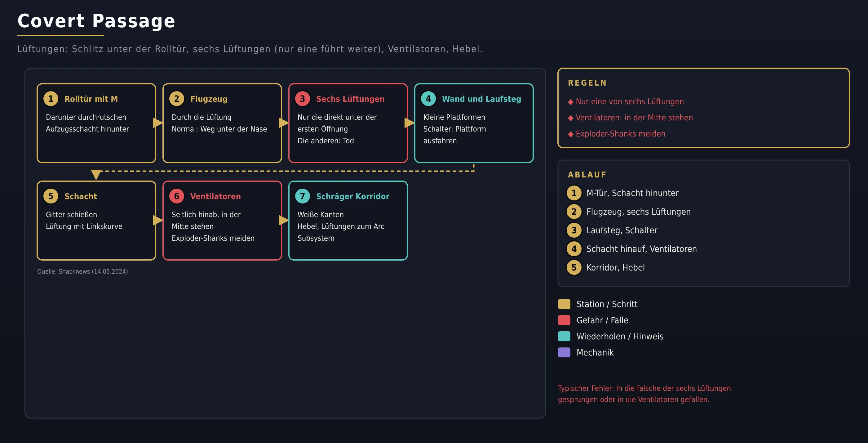Click the Mechanik legend label
868x443 pixels.
pos(595,353)
